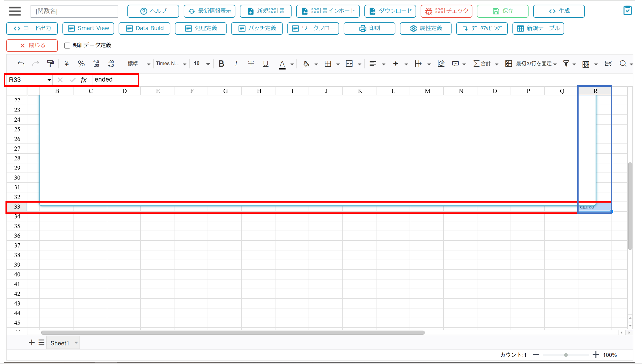Open the hamburger menu
This screenshot has height=364, width=642.
[x=15, y=11]
